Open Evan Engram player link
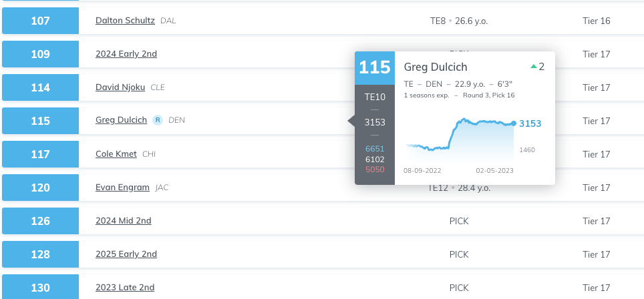 click(122, 188)
